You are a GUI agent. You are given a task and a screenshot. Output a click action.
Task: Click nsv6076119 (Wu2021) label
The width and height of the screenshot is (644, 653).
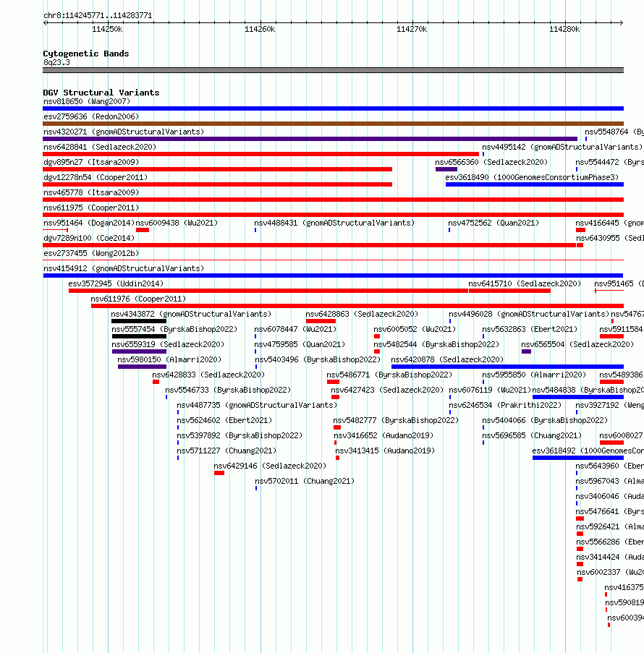[x=490, y=390]
